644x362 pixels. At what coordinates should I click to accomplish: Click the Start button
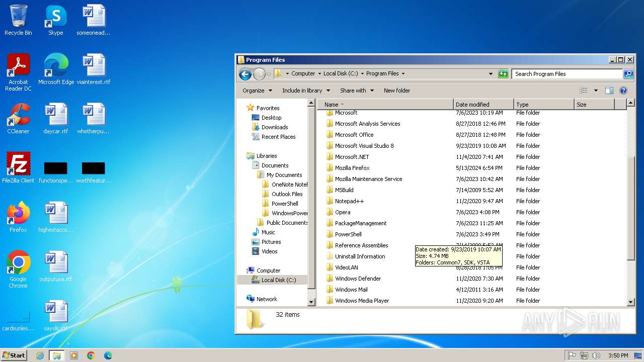[x=14, y=355]
